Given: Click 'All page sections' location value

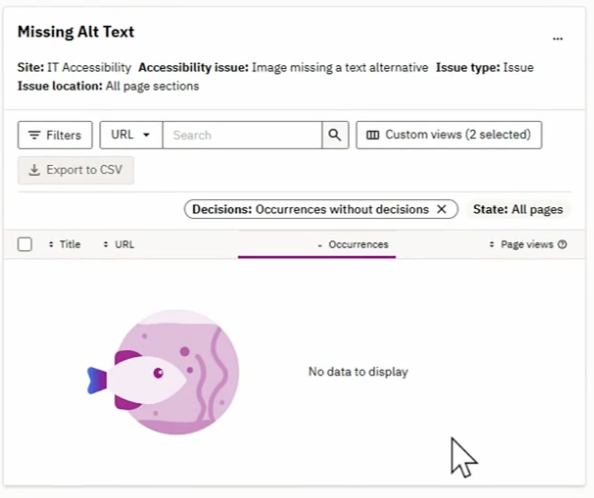Looking at the screenshot, I should pyautogui.click(x=152, y=86).
